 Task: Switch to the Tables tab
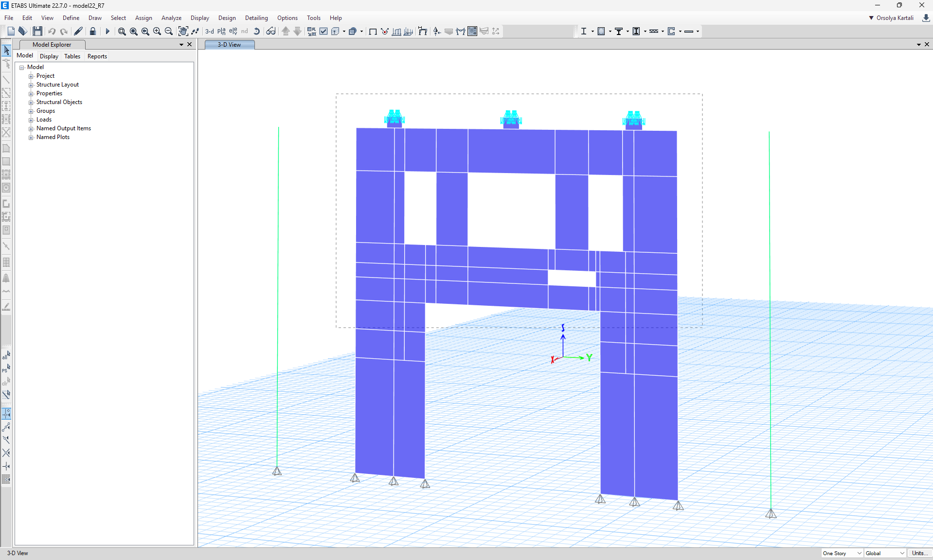click(x=72, y=56)
